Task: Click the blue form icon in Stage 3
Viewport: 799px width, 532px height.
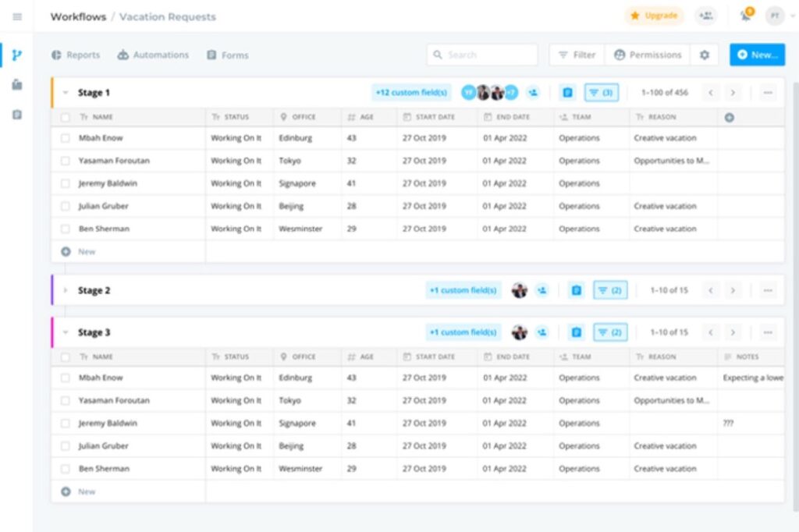Action: click(x=577, y=332)
